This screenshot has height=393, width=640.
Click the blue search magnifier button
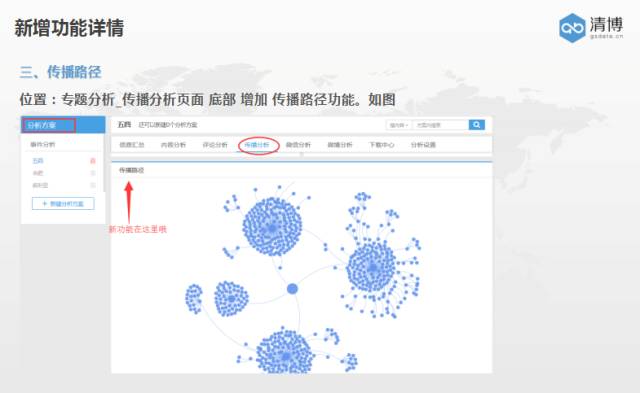point(476,125)
